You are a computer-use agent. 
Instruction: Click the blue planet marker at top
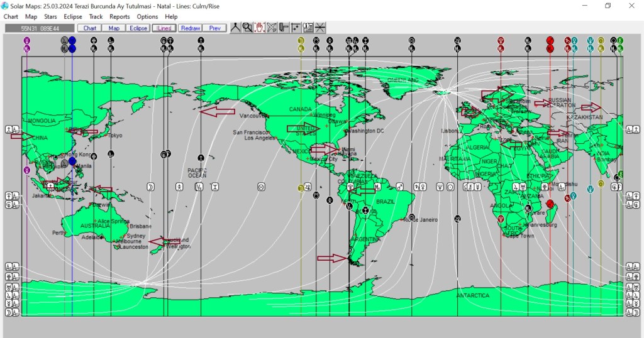(x=72, y=41)
